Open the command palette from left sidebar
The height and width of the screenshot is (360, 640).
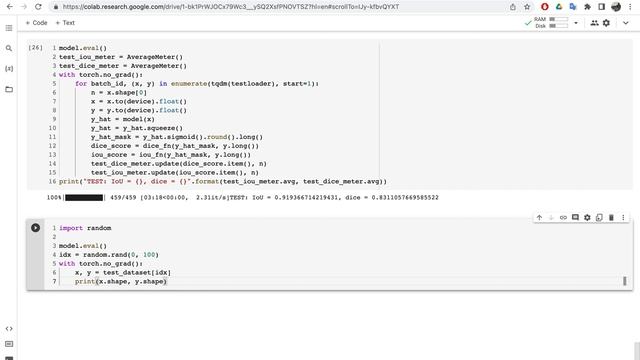tap(9, 344)
